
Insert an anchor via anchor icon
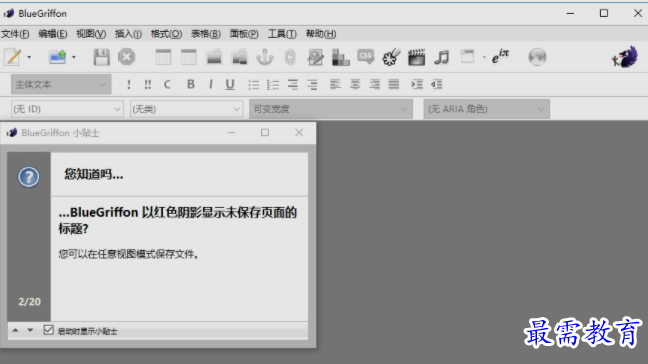(x=265, y=57)
